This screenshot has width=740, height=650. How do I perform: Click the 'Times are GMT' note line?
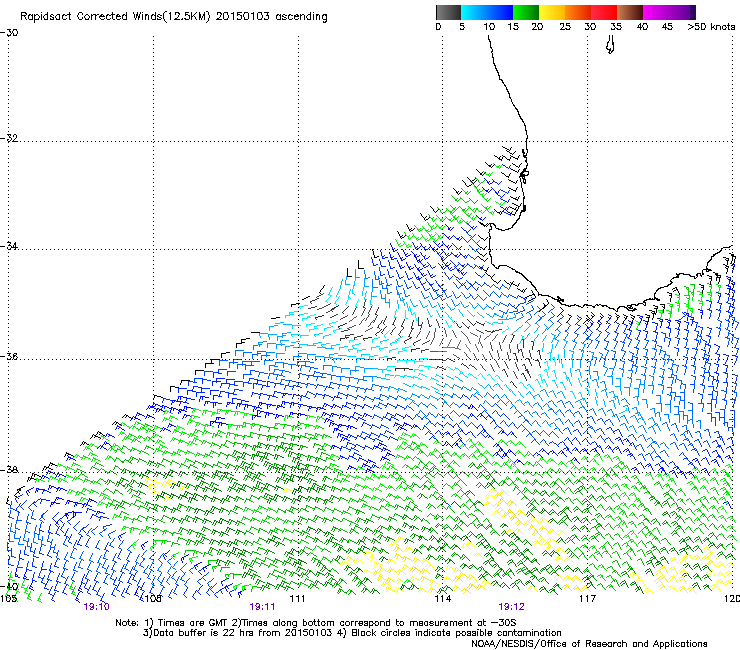click(316, 623)
